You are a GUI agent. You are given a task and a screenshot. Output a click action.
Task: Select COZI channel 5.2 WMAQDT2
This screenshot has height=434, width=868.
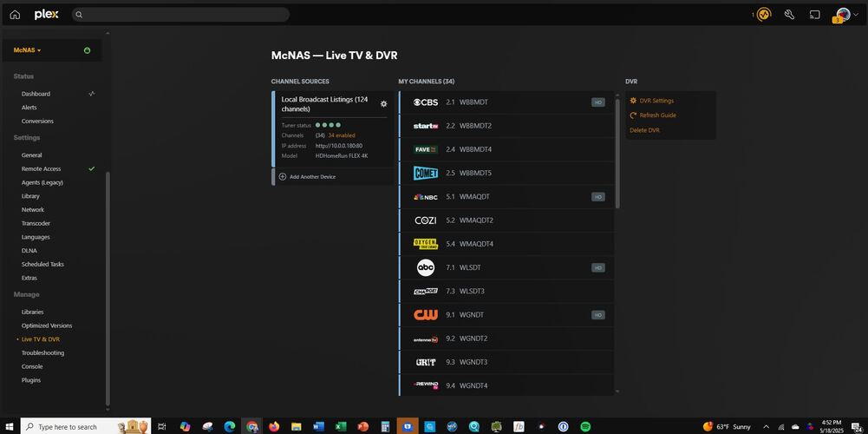tap(506, 220)
